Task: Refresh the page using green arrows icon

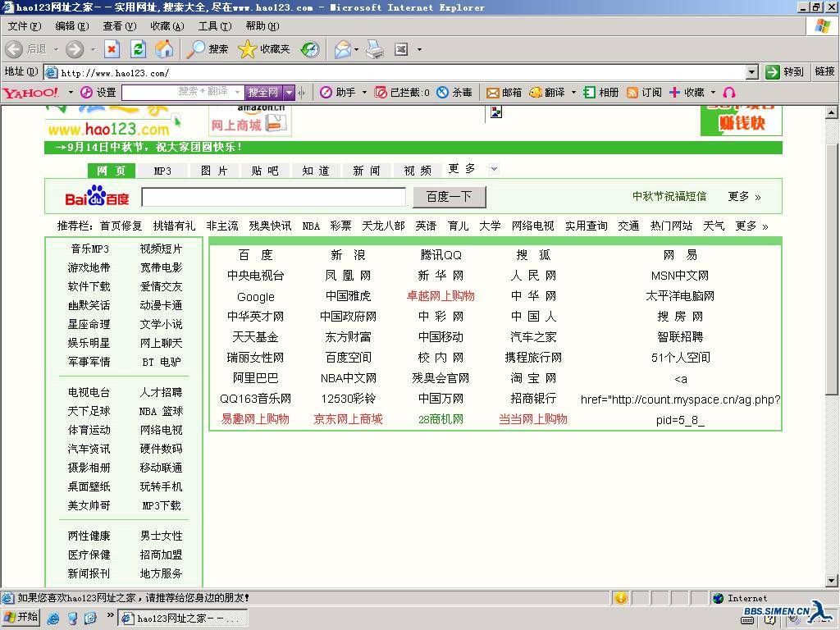Action: pos(138,49)
